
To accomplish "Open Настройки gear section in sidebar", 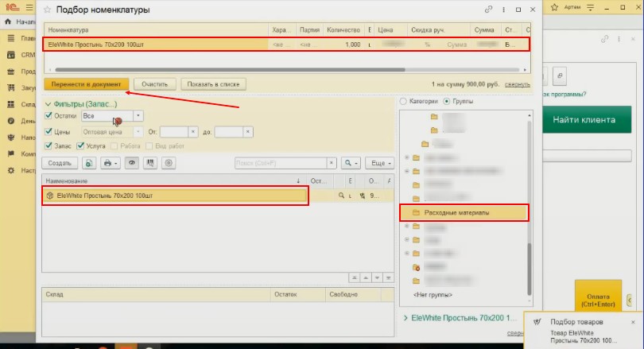I will tap(11, 170).
